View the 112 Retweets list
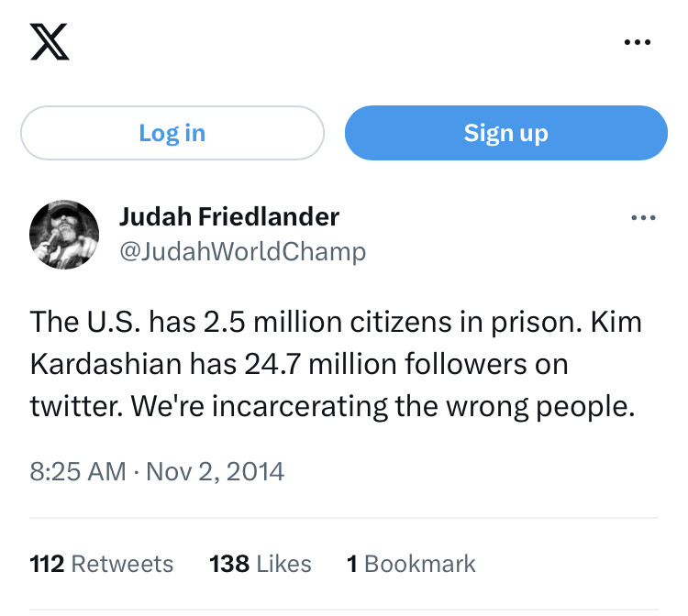The height and width of the screenshot is (616, 688). coord(101,563)
